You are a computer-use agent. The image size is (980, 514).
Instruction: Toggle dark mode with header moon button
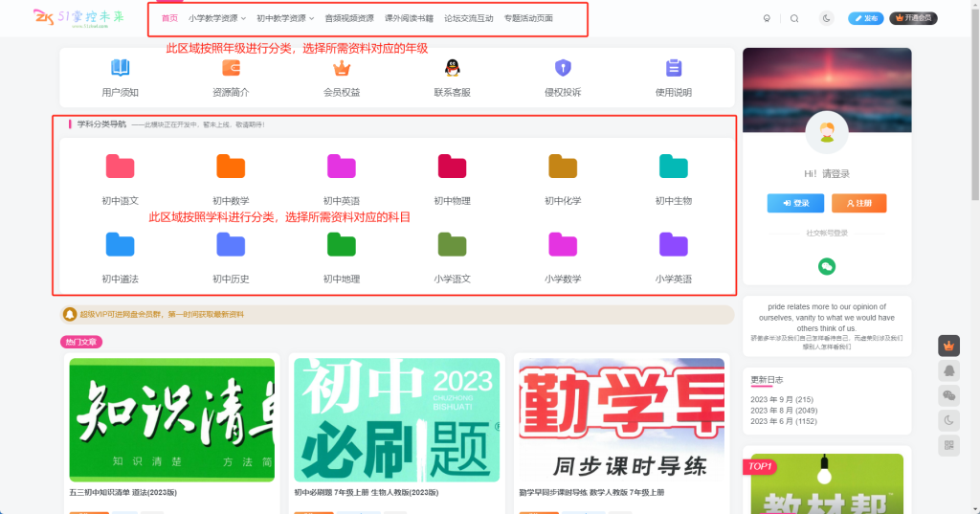coord(826,18)
